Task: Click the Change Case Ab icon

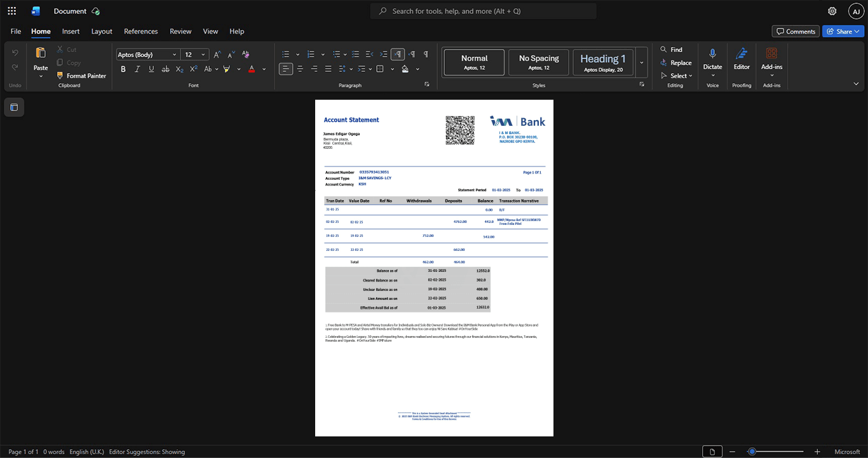Action: pos(208,69)
